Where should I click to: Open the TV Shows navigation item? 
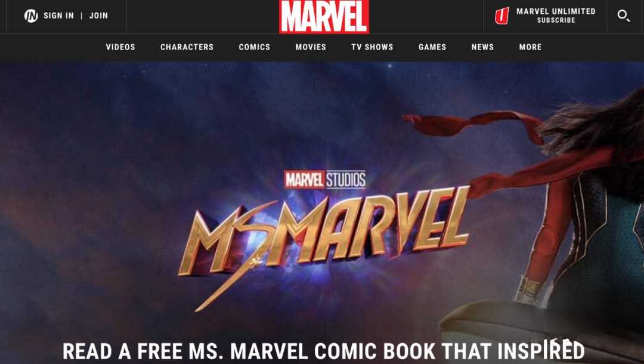coord(372,47)
